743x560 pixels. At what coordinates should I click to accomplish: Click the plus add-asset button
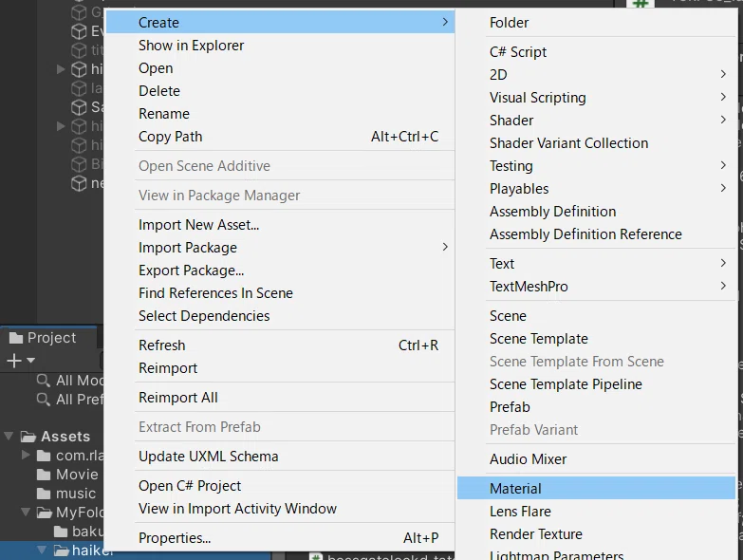coord(14,361)
